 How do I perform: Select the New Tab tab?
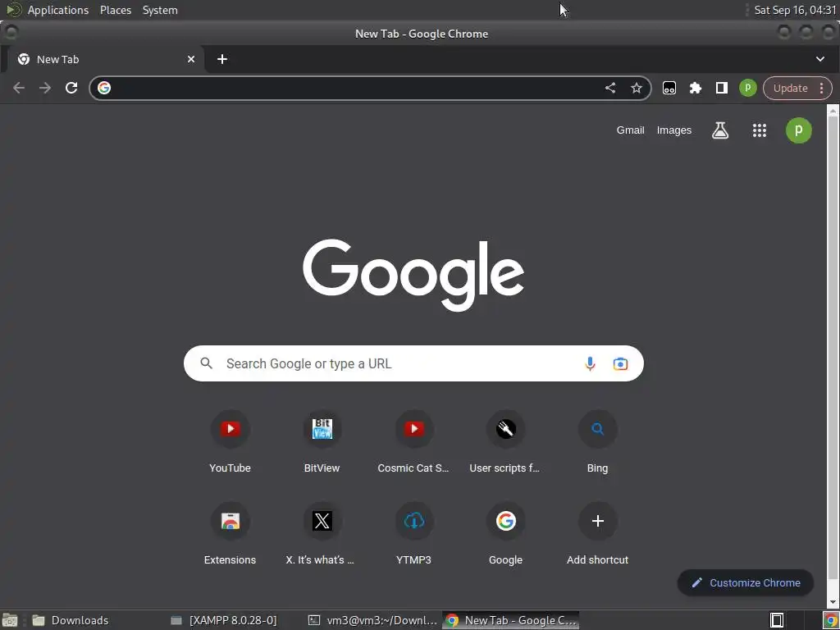click(x=106, y=59)
